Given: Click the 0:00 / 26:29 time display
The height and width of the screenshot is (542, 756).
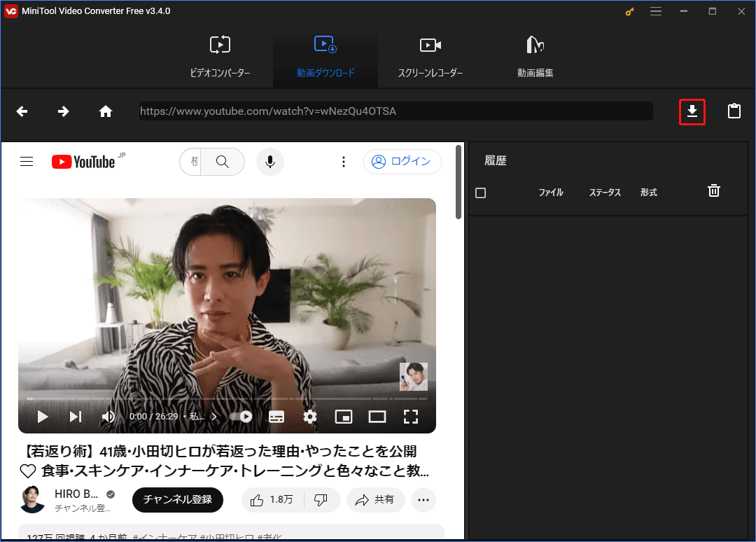Looking at the screenshot, I should coord(153,417).
